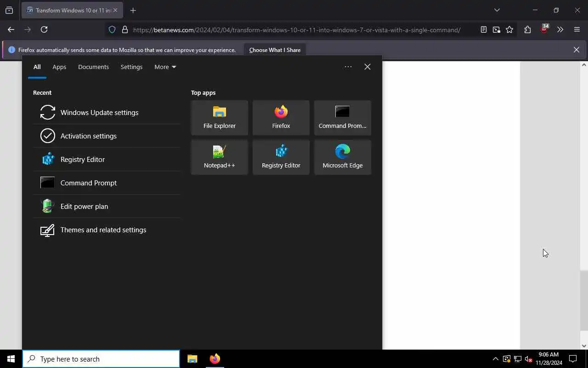Viewport: 588px width, 368px height.
Task: Select the Transform Windows 10 tab
Action: 72,10
